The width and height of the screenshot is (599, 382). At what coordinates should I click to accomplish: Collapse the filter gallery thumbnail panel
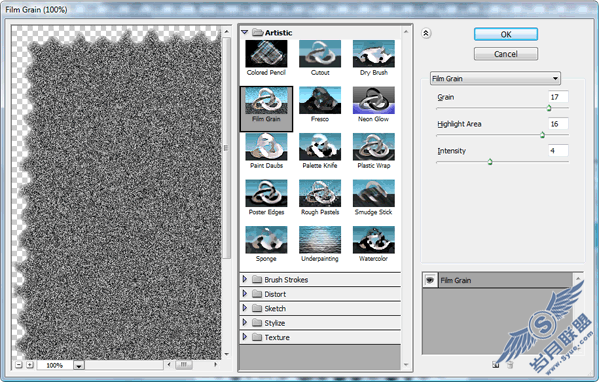click(x=426, y=34)
